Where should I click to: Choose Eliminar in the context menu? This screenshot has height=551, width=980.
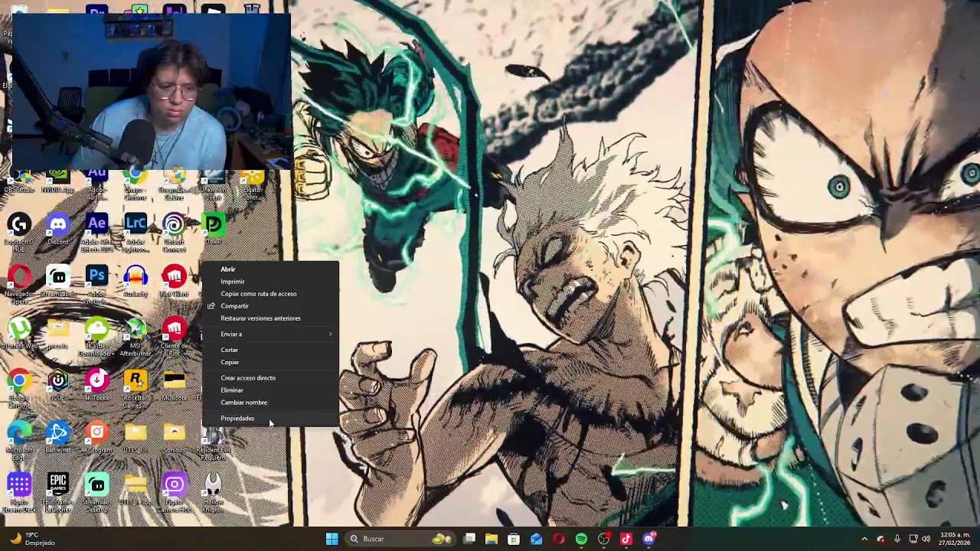(x=270, y=390)
